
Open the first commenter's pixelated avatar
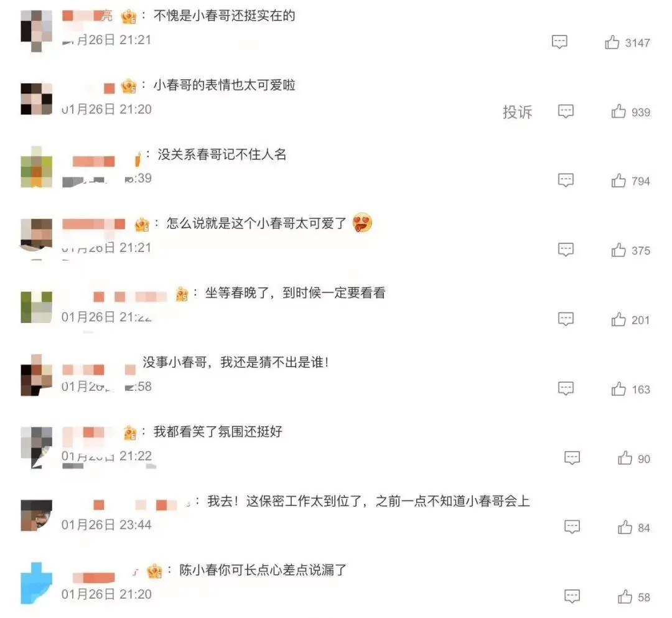(37, 31)
